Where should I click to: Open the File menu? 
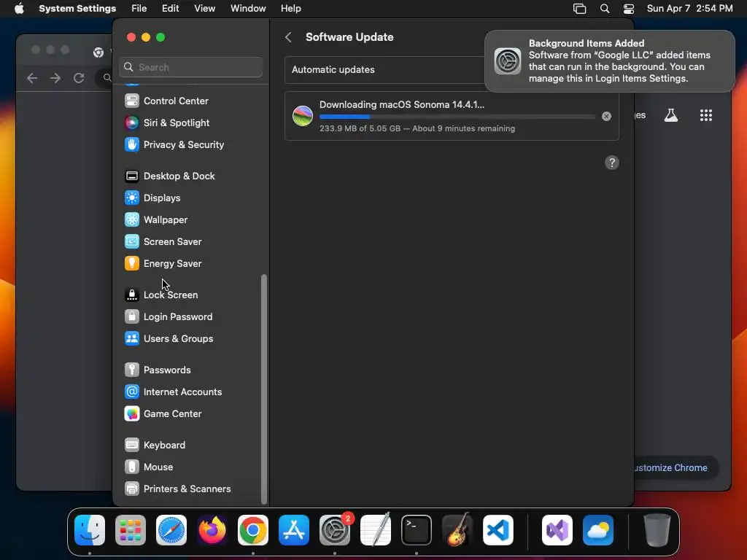pos(139,9)
